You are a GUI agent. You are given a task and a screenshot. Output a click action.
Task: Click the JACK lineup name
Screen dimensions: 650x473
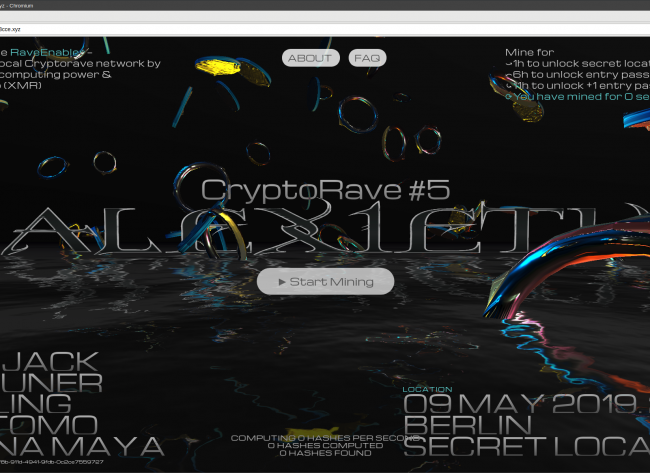coord(51,362)
